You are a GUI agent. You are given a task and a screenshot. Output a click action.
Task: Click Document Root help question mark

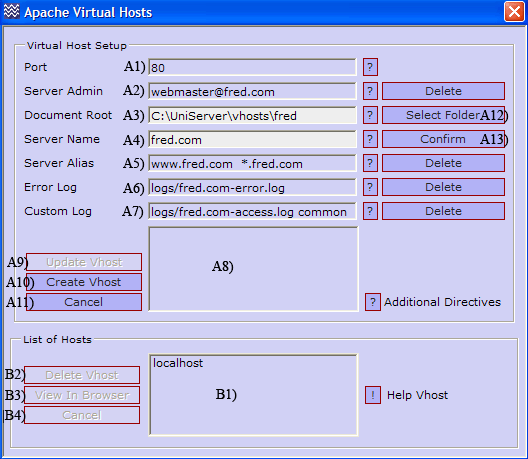370,115
